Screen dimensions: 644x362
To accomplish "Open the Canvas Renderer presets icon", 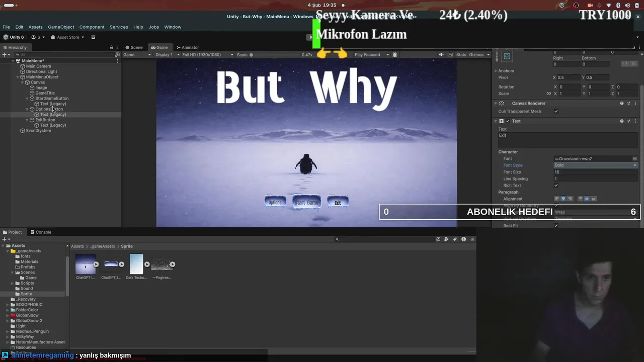I will point(628,104).
